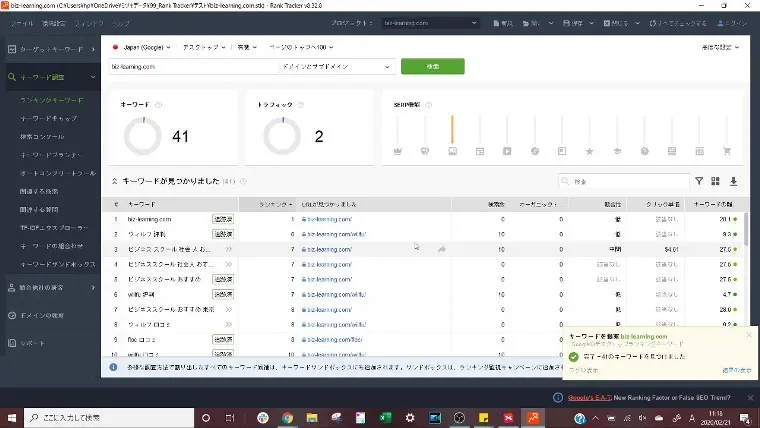Select the star SERP feature icon
This screenshot has width=760, height=428.
coord(589,151)
